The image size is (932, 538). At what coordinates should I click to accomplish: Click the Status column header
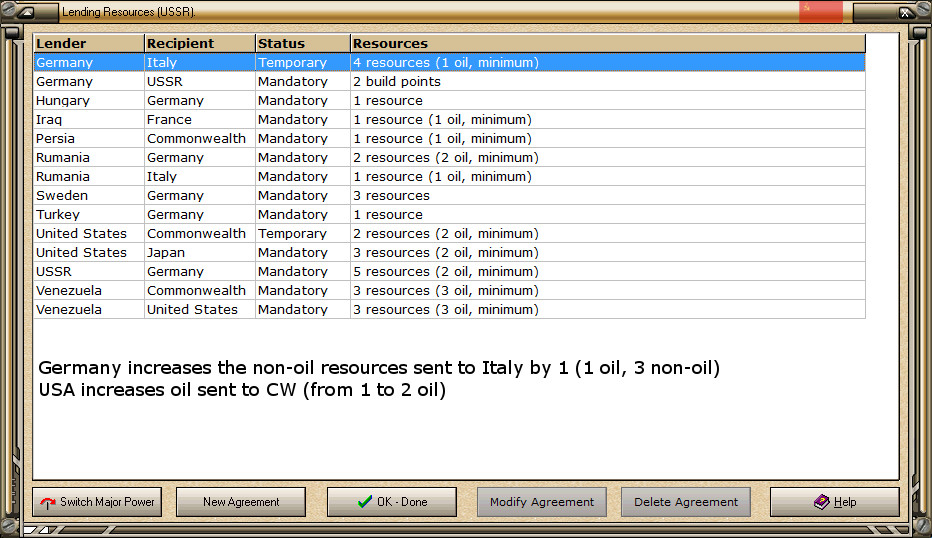(x=303, y=43)
